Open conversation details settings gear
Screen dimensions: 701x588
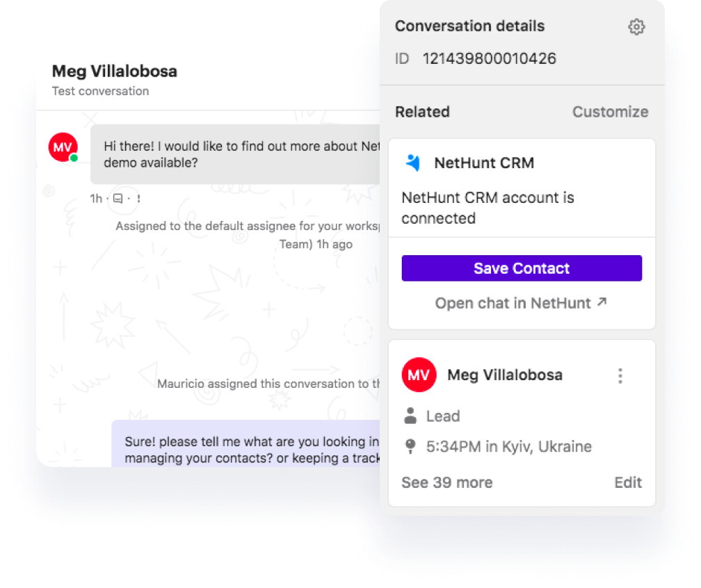pyautogui.click(x=636, y=27)
